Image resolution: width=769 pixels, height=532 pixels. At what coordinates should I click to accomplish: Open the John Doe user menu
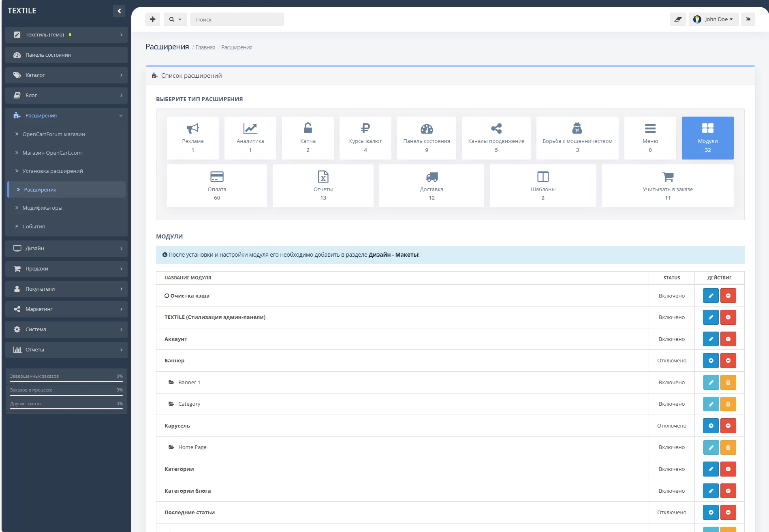[713, 19]
